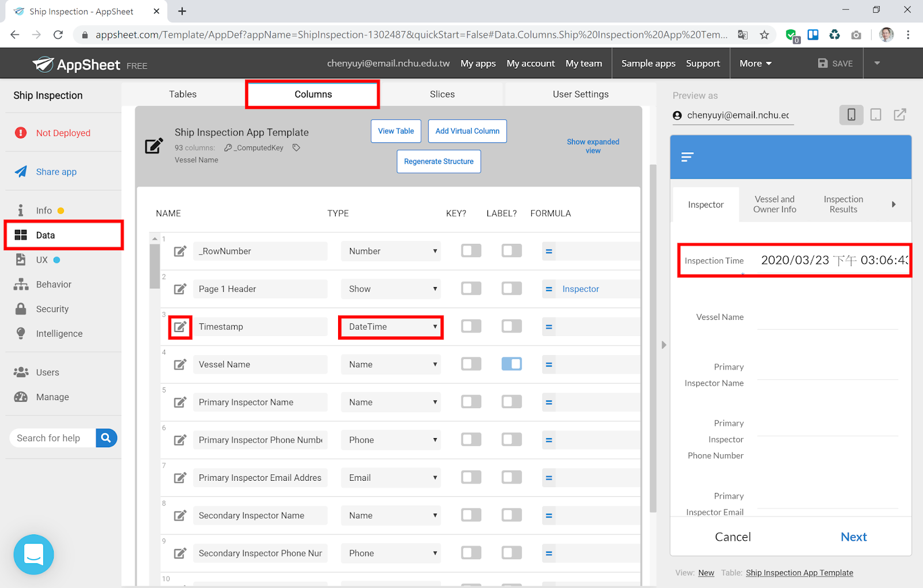The width and height of the screenshot is (923, 588).
Task: Click the Search for help field
Action: point(52,438)
